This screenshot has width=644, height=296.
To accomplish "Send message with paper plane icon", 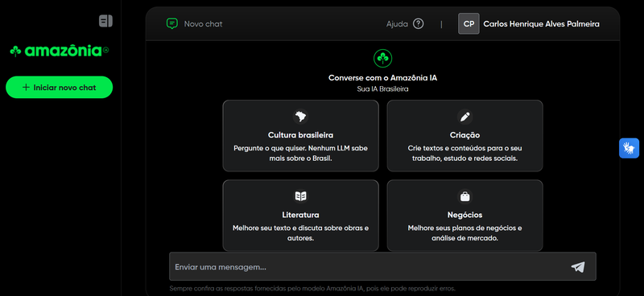I will point(578,267).
